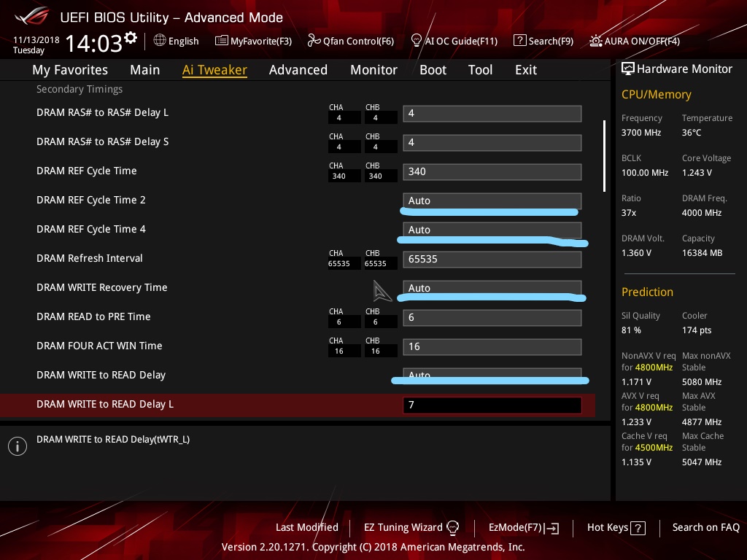The image size is (747, 560).
Task: Open clock settings gear icon
Action: (x=131, y=38)
